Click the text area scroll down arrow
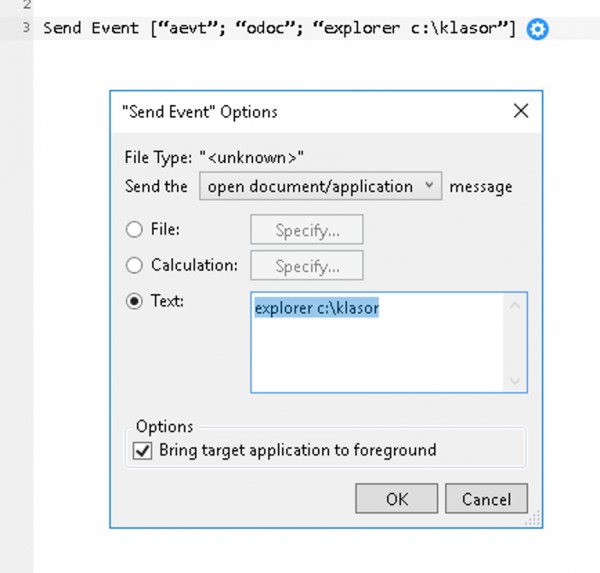This screenshot has width=600, height=573. click(x=515, y=380)
